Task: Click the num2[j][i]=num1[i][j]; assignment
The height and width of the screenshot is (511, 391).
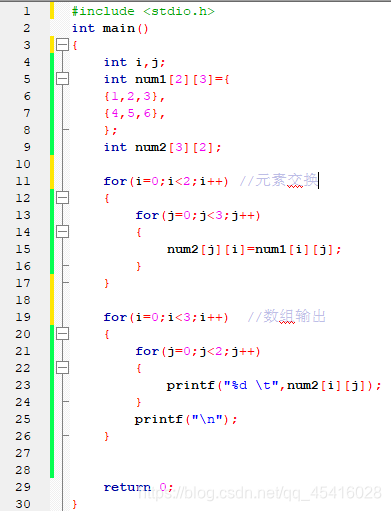Action: click(x=254, y=249)
